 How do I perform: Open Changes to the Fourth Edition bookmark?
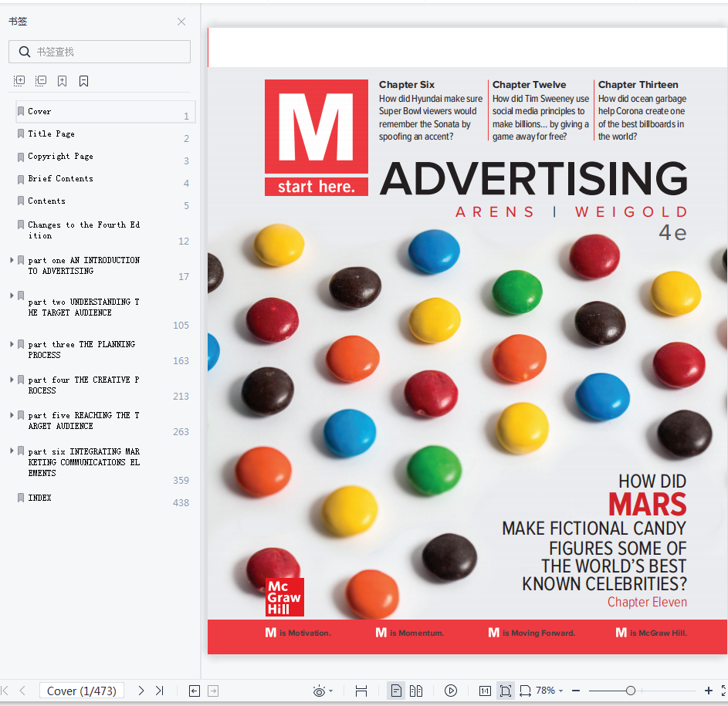pyautogui.click(x=83, y=230)
